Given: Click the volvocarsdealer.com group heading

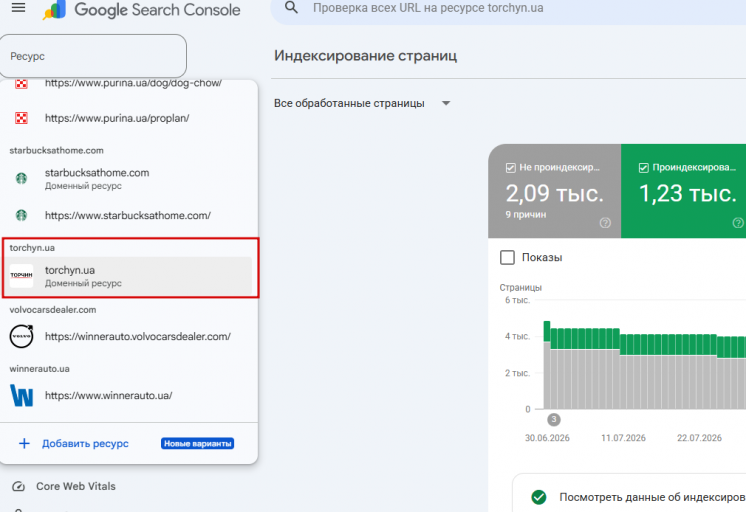Looking at the screenshot, I should (x=53, y=310).
